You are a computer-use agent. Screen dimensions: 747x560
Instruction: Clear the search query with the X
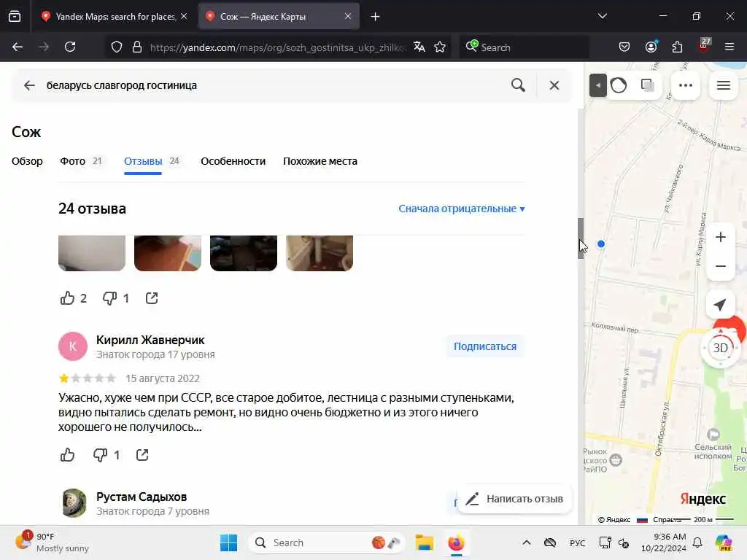tap(554, 85)
